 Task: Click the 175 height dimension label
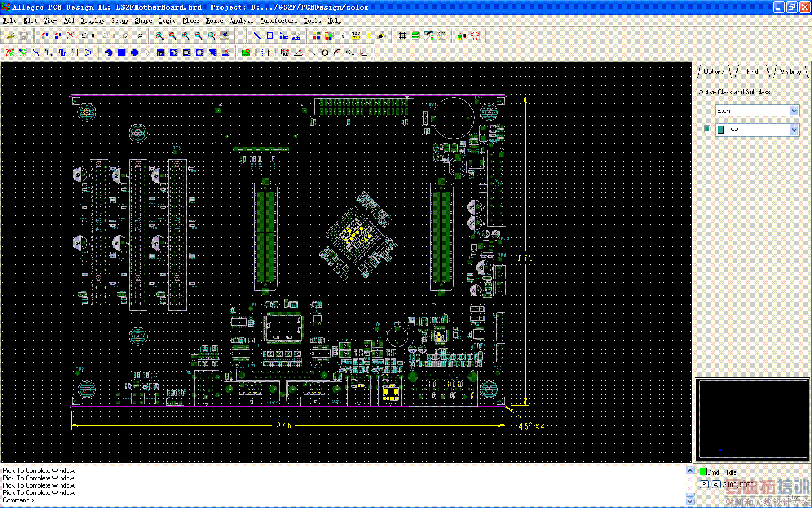(x=526, y=258)
